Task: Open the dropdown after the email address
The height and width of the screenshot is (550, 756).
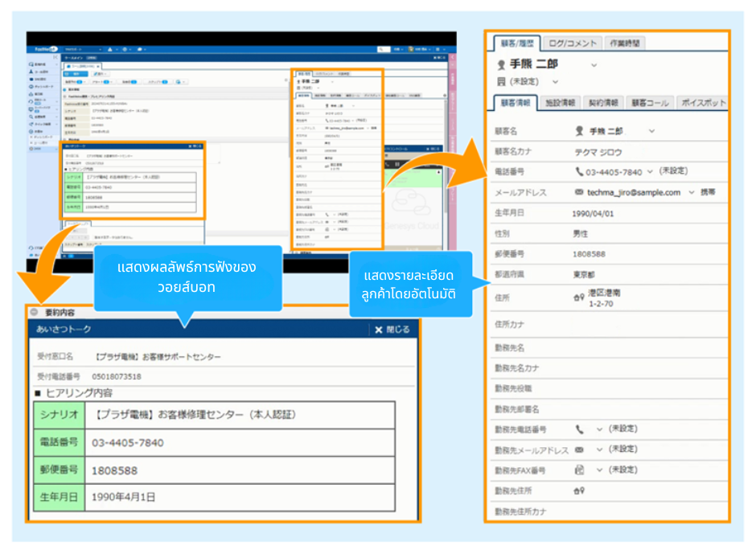Action: [690, 193]
